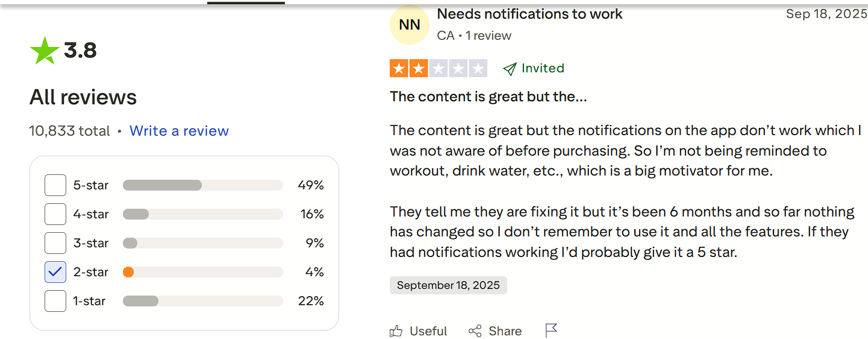Click the Invited paper plane icon
Viewport: 868px width, 339px height.
(x=510, y=69)
